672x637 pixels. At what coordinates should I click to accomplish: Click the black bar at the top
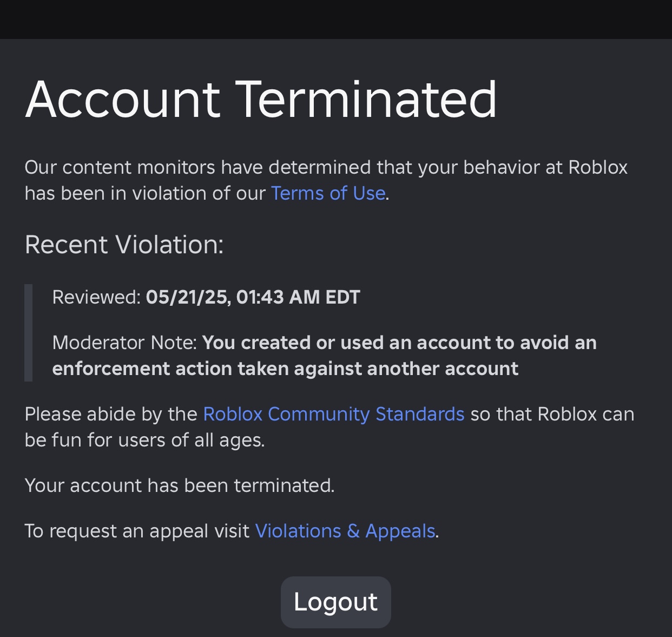pos(336,19)
